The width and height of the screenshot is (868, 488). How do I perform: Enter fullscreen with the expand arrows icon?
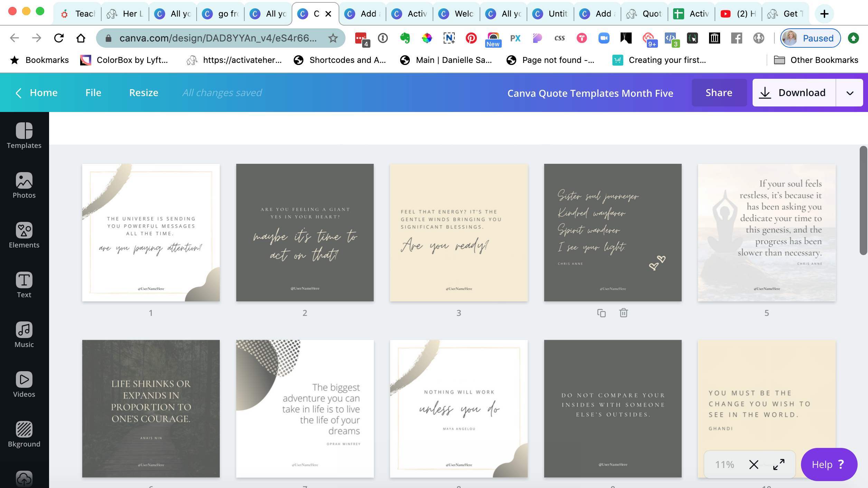[779, 464]
